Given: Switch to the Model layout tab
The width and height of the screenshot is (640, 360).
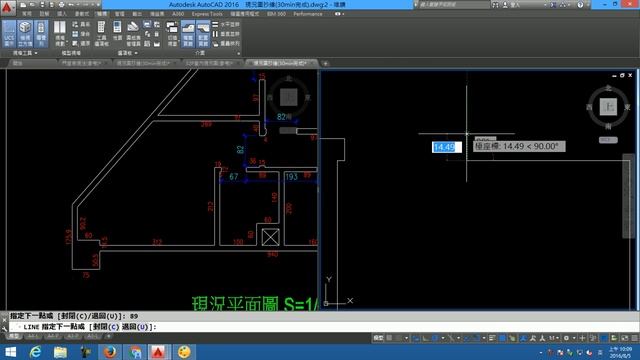Looking at the screenshot, I should point(14,336).
